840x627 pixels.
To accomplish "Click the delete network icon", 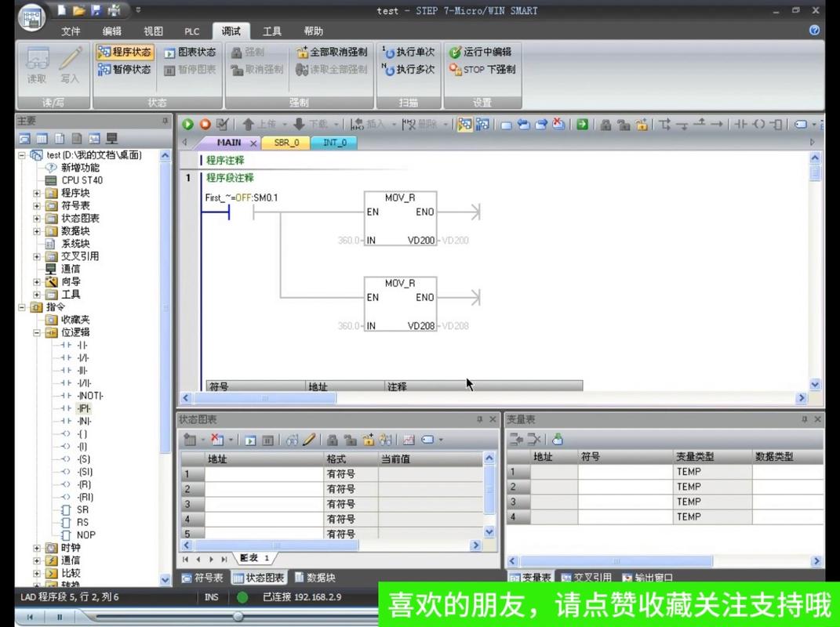I will [409, 124].
